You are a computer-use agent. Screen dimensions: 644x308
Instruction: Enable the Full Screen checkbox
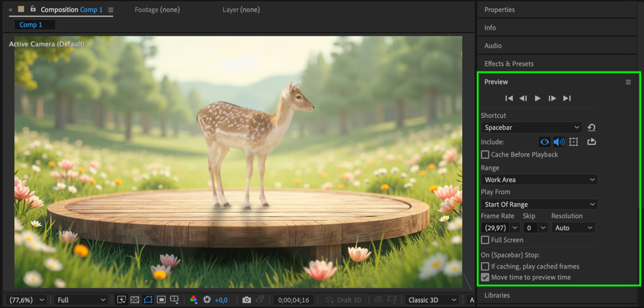click(485, 240)
